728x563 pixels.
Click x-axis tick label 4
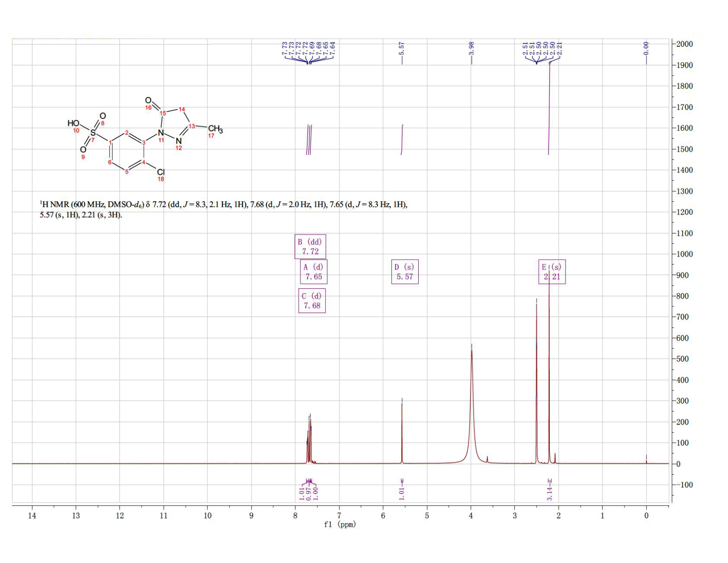pos(471,515)
